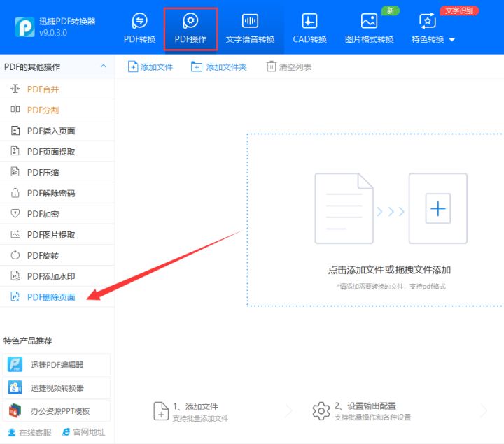Click the blue plus add-file box

tap(437, 208)
